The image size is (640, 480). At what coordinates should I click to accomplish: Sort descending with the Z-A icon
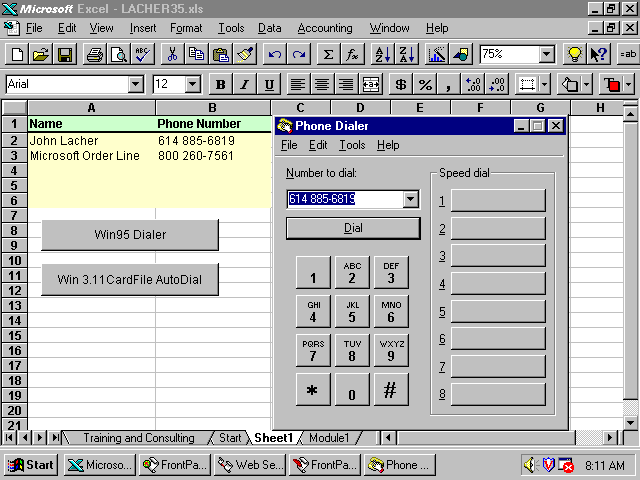[x=407, y=54]
